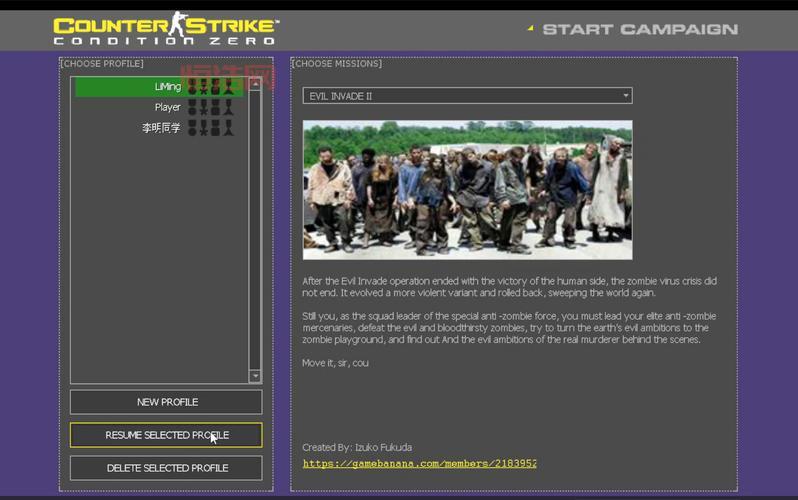Delete the selected profile
Viewport: 798px width, 500px height.
tap(166, 468)
